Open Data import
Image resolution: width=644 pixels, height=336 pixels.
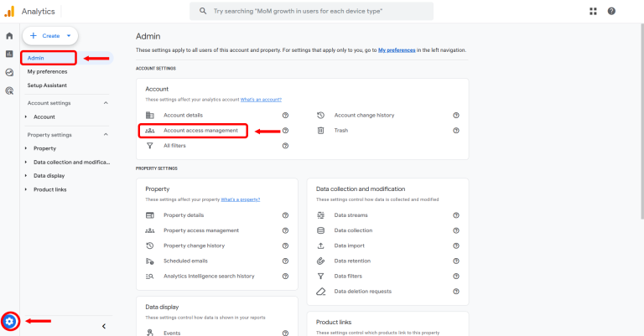point(350,246)
